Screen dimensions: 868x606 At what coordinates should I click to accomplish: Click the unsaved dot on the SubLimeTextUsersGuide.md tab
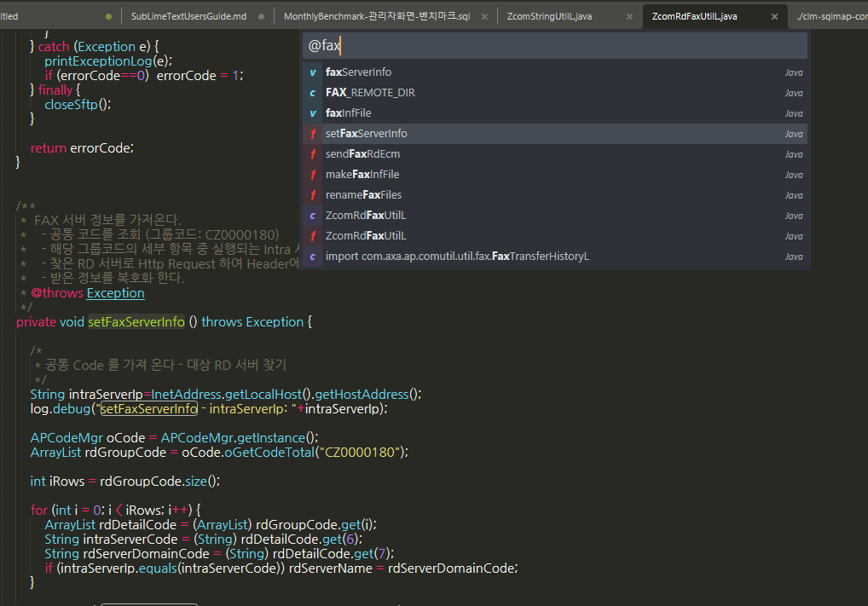(261, 16)
